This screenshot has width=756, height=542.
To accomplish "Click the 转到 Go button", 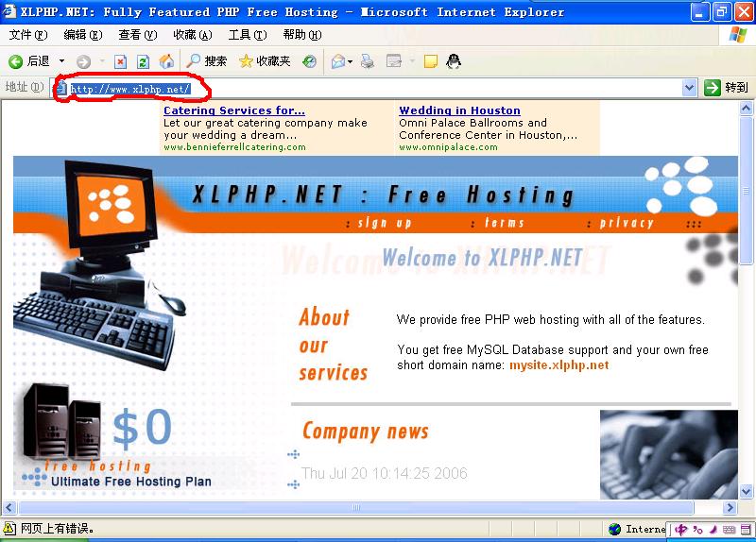I will 726,88.
